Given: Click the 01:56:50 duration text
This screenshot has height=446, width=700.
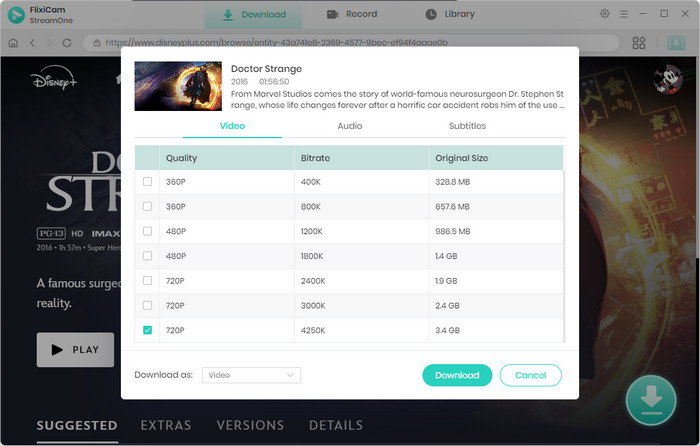Looking at the screenshot, I should 274,81.
